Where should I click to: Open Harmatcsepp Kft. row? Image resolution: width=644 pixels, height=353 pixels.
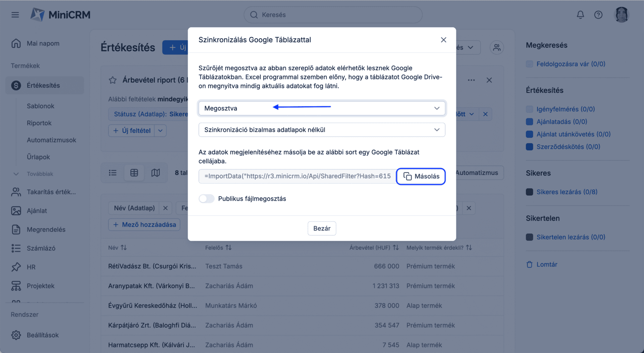point(302,345)
